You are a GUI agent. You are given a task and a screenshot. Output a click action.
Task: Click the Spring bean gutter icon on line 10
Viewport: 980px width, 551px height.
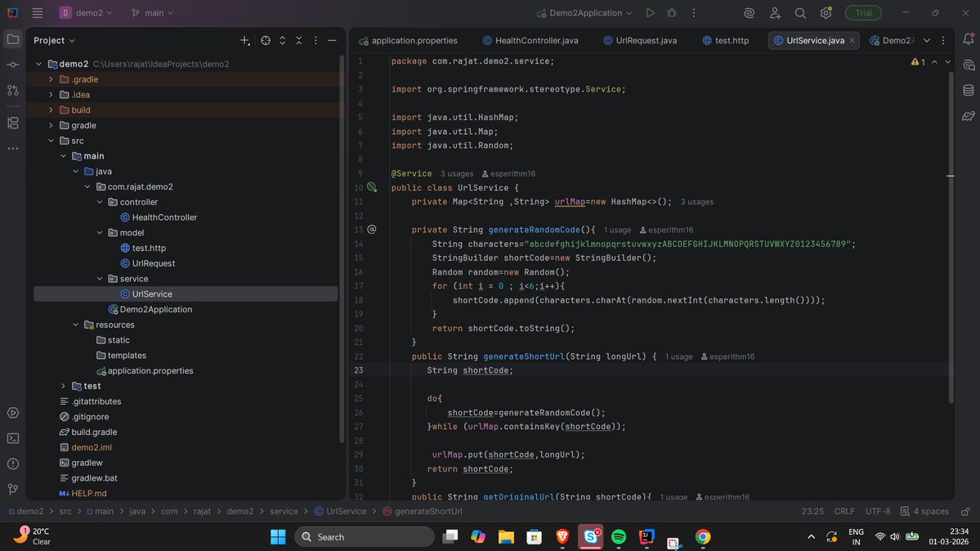point(372,187)
